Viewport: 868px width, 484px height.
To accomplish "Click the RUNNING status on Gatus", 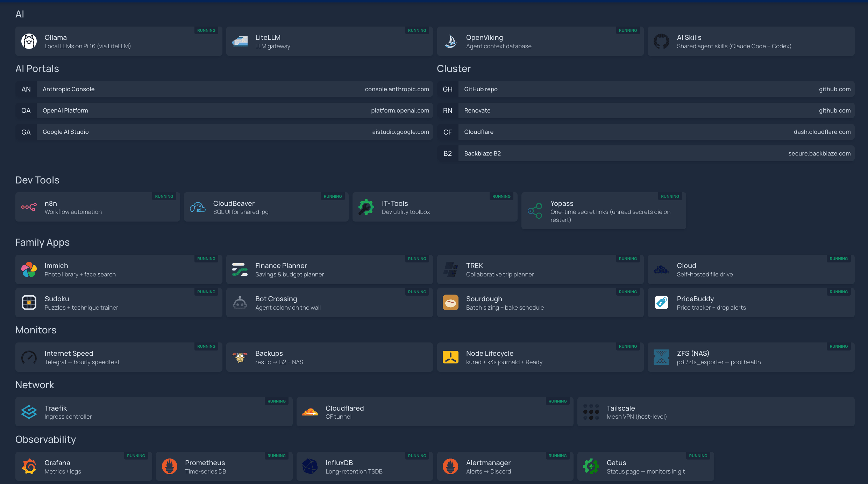I will [698, 456].
